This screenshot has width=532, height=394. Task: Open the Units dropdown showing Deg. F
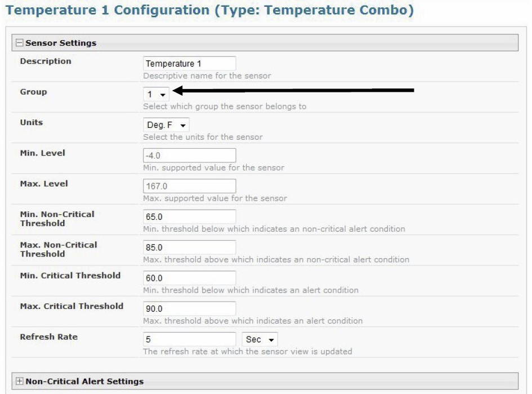(x=166, y=125)
